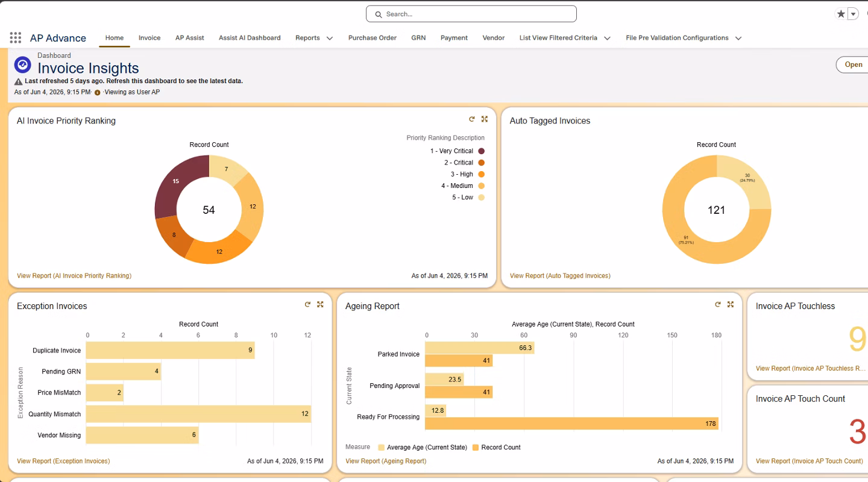Click the Duplicate Invoice bar

click(x=170, y=350)
